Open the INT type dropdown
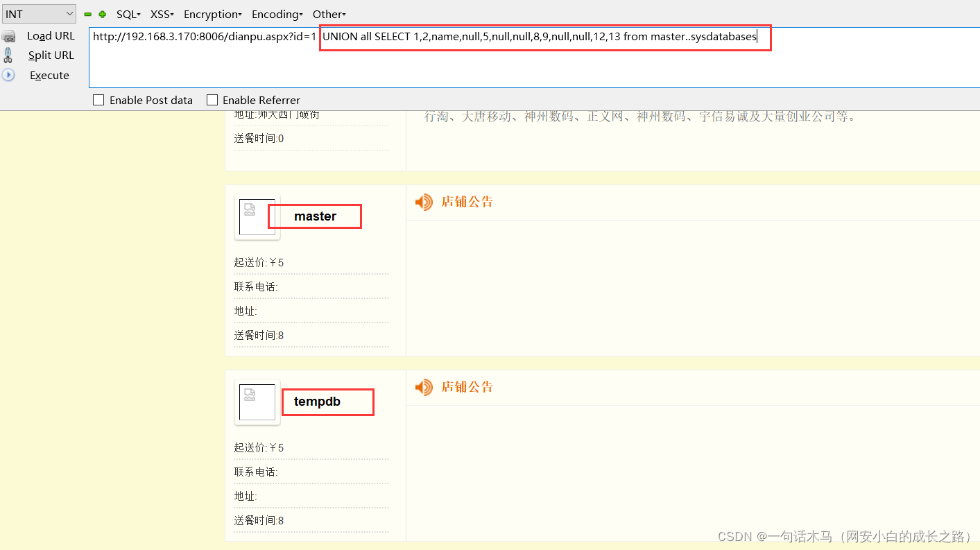The height and width of the screenshot is (550, 980). tap(39, 14)
